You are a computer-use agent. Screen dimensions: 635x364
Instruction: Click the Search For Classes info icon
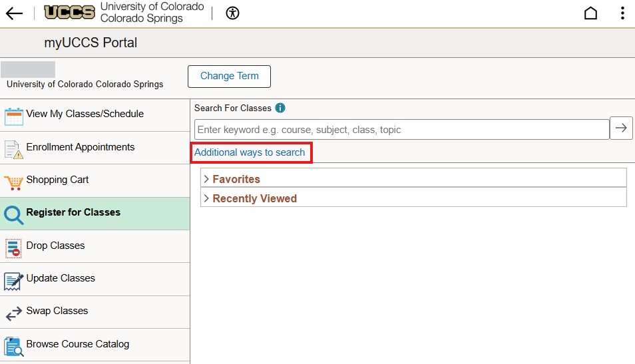click(x=280, y=108)
